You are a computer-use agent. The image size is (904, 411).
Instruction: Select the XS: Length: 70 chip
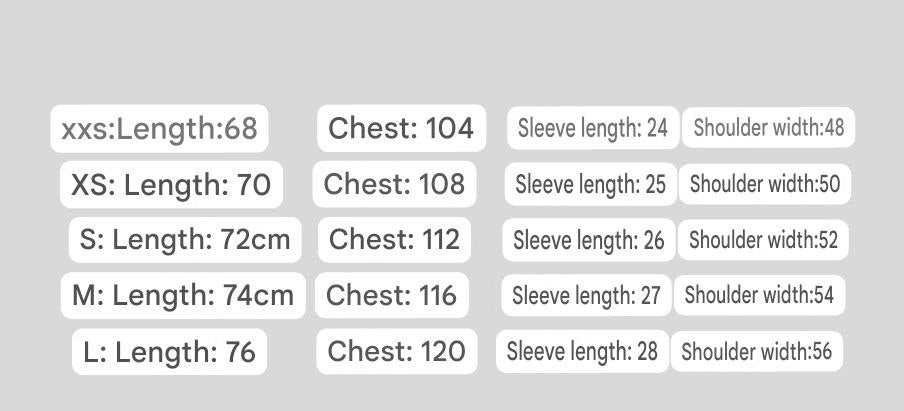[x=171, y=185]
